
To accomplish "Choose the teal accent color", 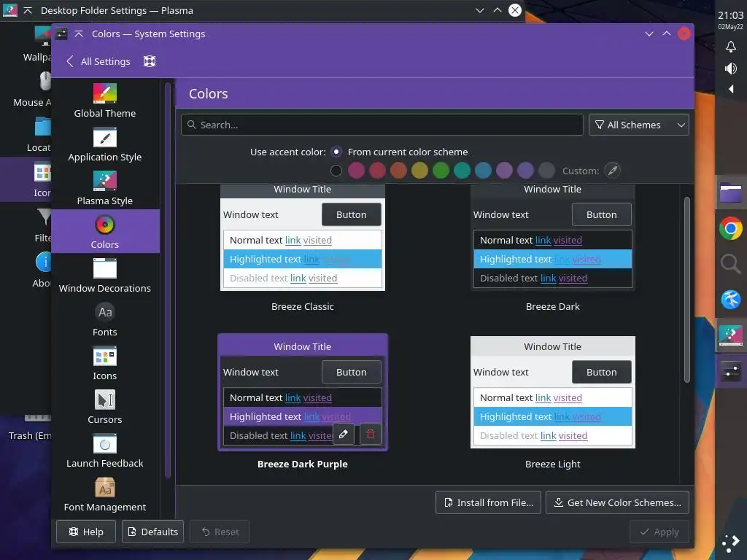I will click(462, 171).
